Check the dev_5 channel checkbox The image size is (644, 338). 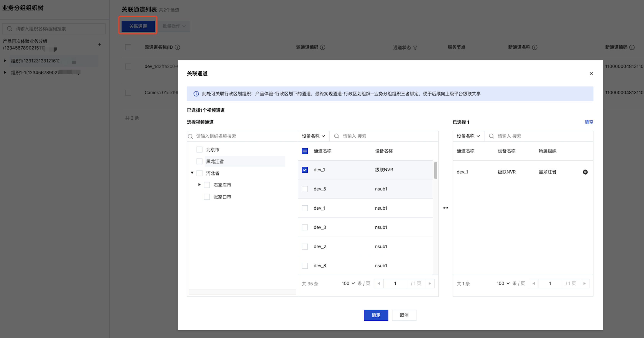pos(305,189)
